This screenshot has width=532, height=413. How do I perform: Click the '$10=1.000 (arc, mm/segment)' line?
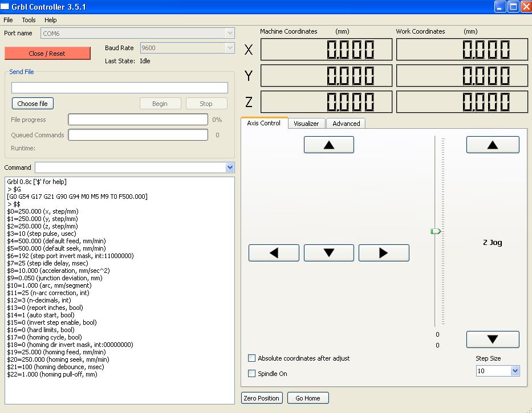tap(49, 286)
